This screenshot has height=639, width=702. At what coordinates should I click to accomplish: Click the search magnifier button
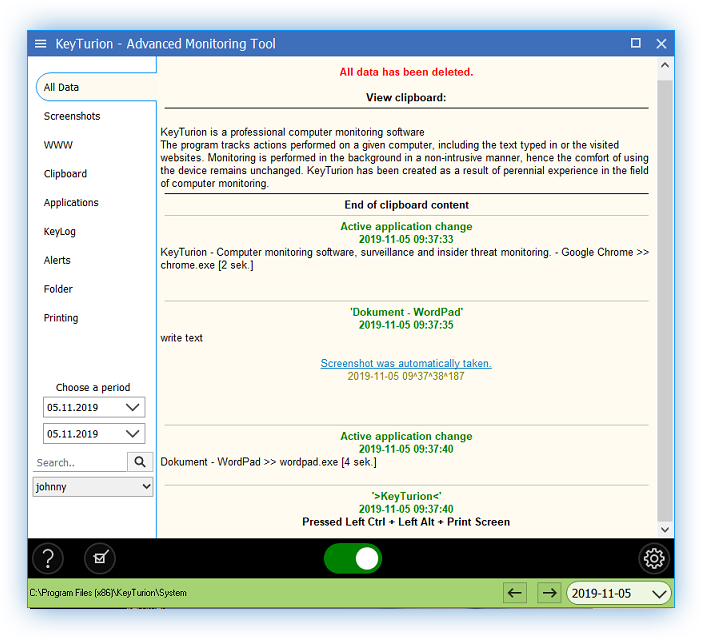[140, 462]
